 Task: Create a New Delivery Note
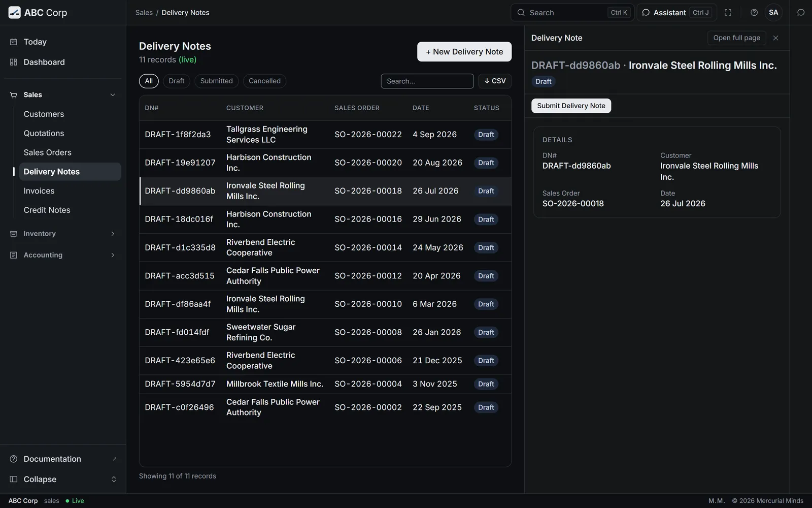click(x=464, y=52)
